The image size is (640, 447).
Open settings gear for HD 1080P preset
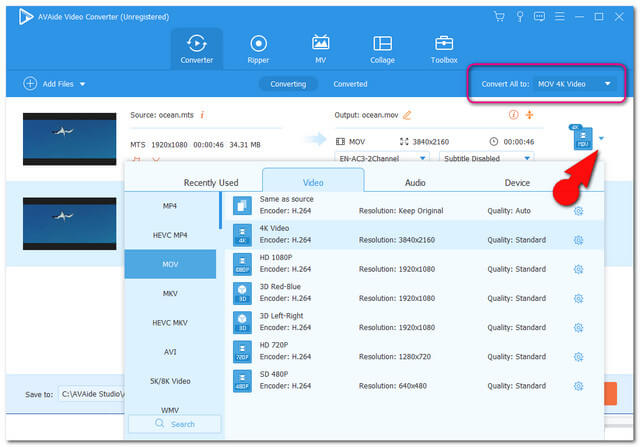(578, 269)
